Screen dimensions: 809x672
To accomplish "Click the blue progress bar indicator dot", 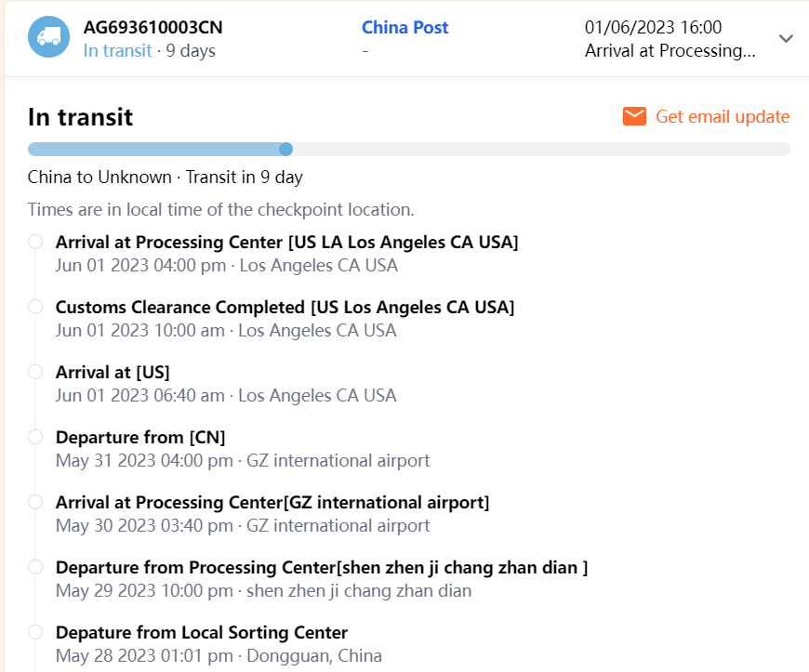I will click(x=286, y=149).
